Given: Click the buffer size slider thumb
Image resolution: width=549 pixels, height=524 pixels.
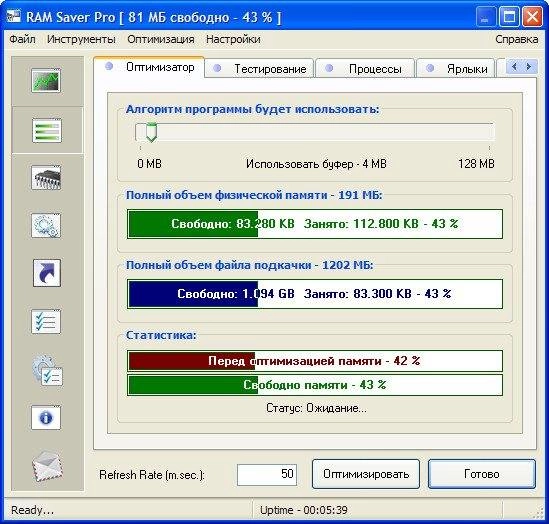Looking at the screenshot, I should (x=151, y=132).
